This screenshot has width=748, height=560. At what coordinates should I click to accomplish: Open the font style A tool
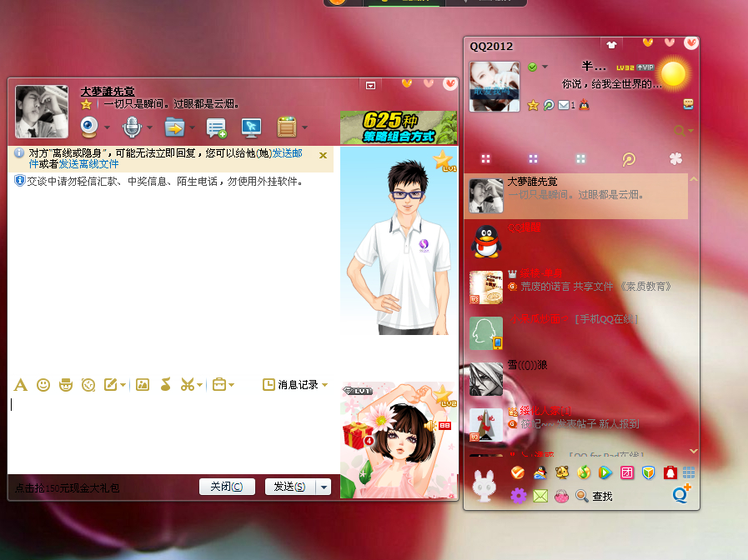pos(21,385)
